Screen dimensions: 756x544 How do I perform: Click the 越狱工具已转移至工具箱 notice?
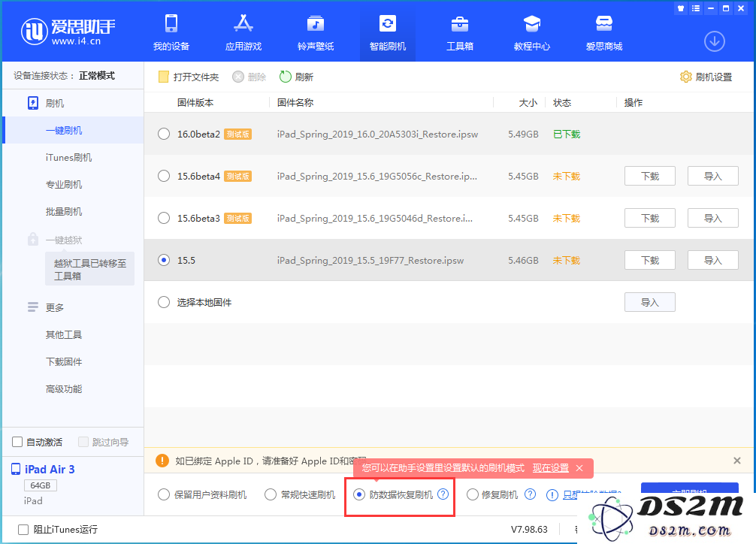89,269
